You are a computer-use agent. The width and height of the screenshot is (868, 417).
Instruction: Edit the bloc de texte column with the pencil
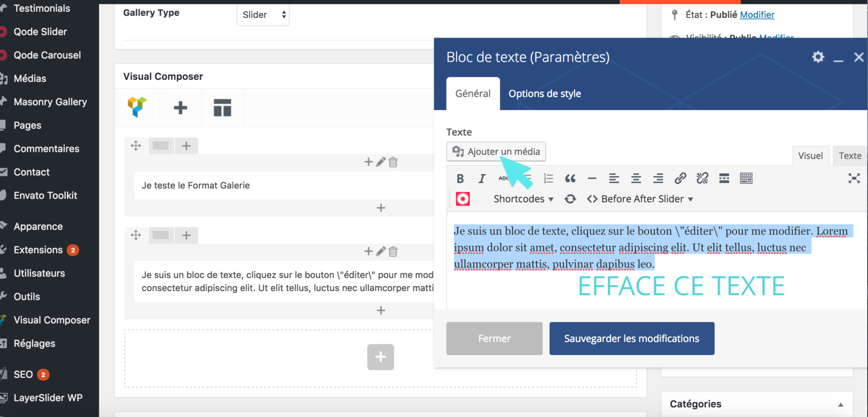pos(381,251)
